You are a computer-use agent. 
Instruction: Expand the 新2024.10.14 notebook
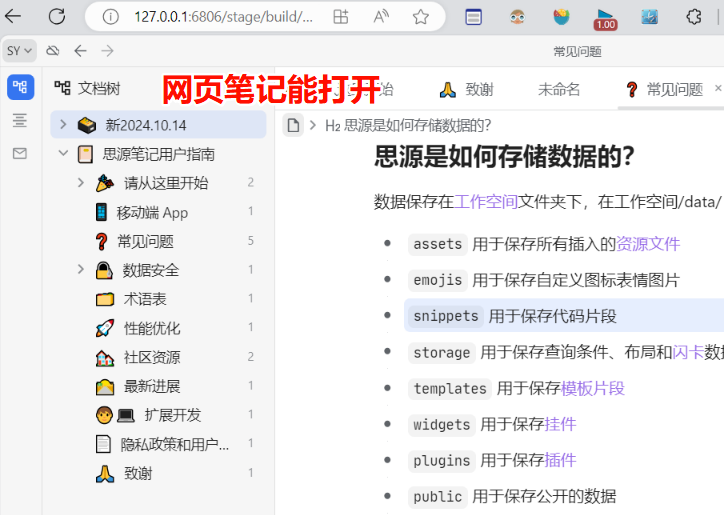coord(63,125)
